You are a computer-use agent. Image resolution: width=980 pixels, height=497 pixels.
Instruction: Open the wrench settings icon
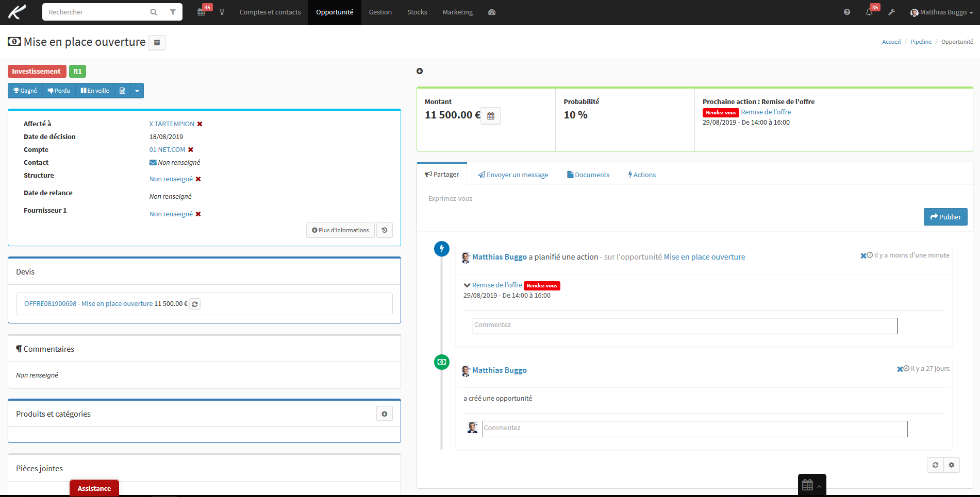click(x=891, y=12)
